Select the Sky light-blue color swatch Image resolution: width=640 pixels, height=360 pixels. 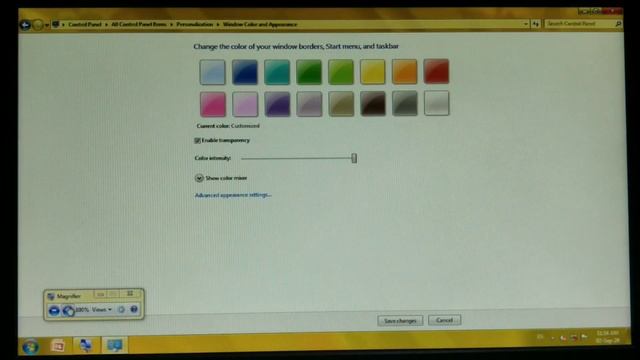pos(212,72)
